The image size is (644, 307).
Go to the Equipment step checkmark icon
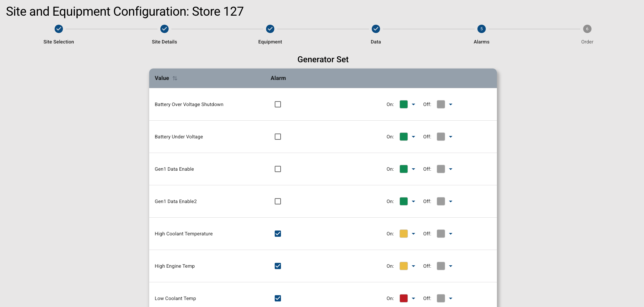tap(270, 29)
